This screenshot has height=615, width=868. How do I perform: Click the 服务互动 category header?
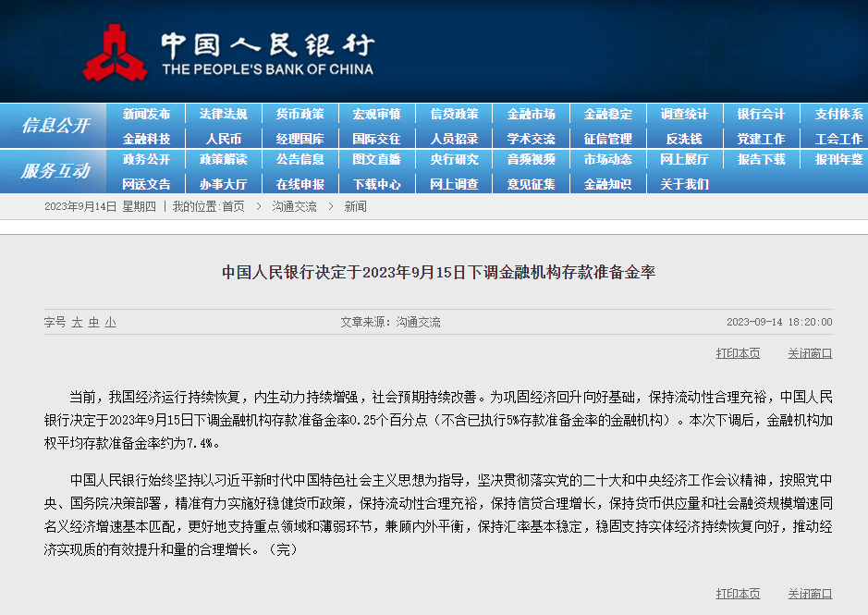click(x=55, y=171)
